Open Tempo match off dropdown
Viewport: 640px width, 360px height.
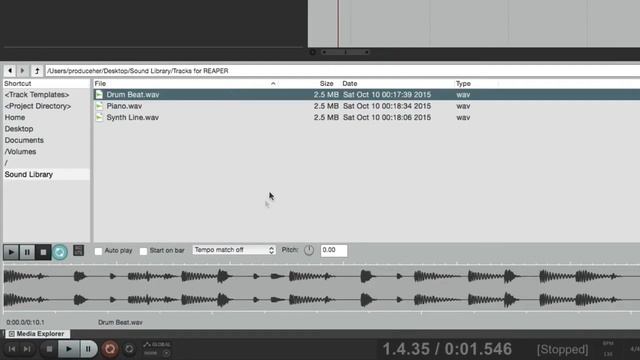pyautogui.click(x=234, y=250)
